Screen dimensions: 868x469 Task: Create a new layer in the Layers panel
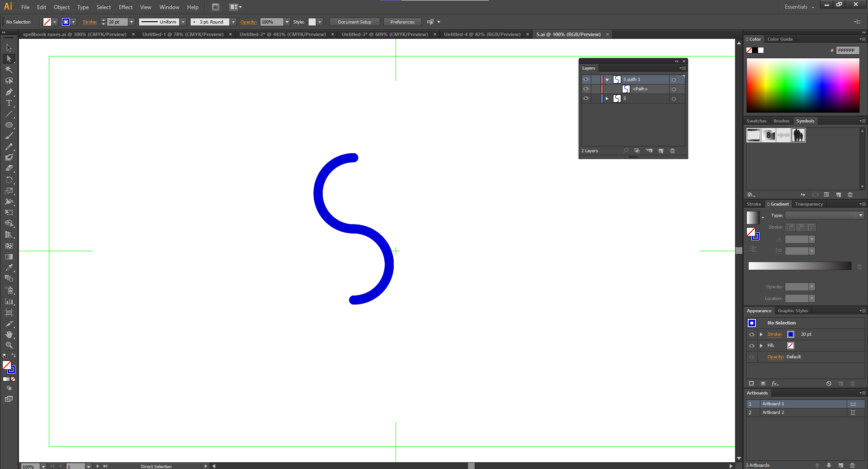(661, 151)
